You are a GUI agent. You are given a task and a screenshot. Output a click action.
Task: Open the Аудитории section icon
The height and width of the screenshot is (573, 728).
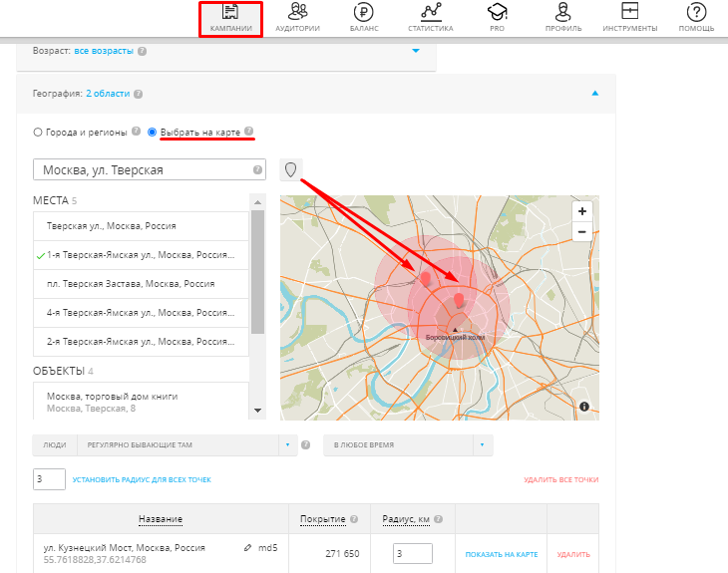coord(297,13)
